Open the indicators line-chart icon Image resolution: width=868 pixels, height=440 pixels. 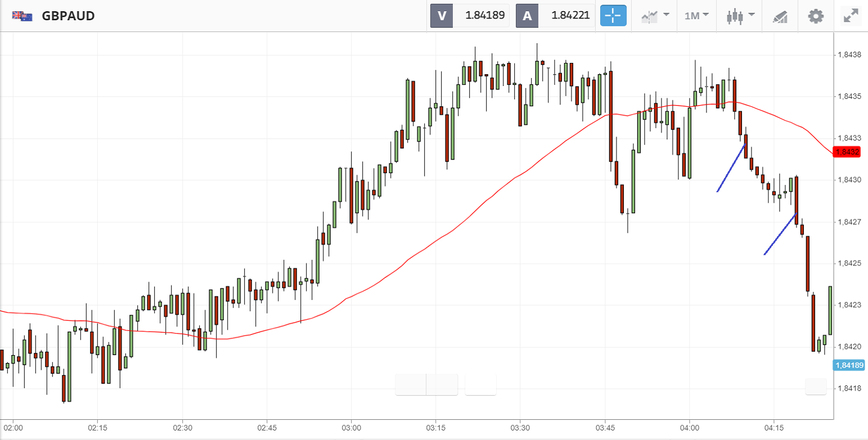pos(649,16)
